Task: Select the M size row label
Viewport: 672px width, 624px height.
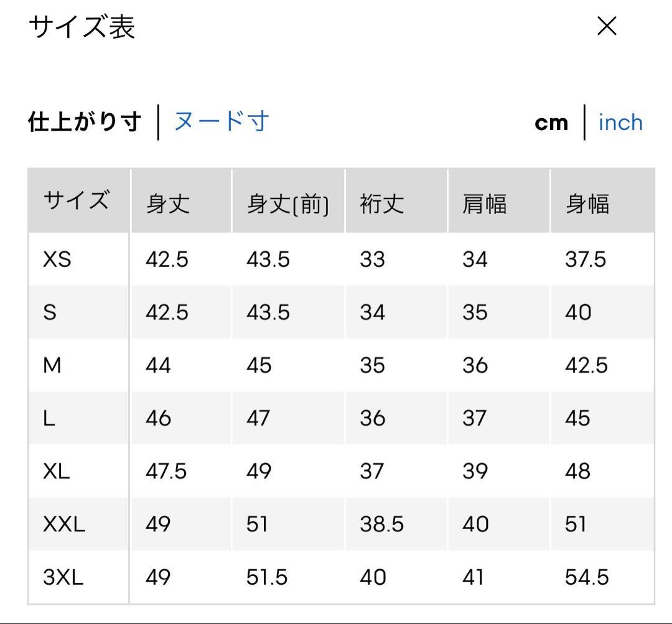Action: (x=52, y=365)
